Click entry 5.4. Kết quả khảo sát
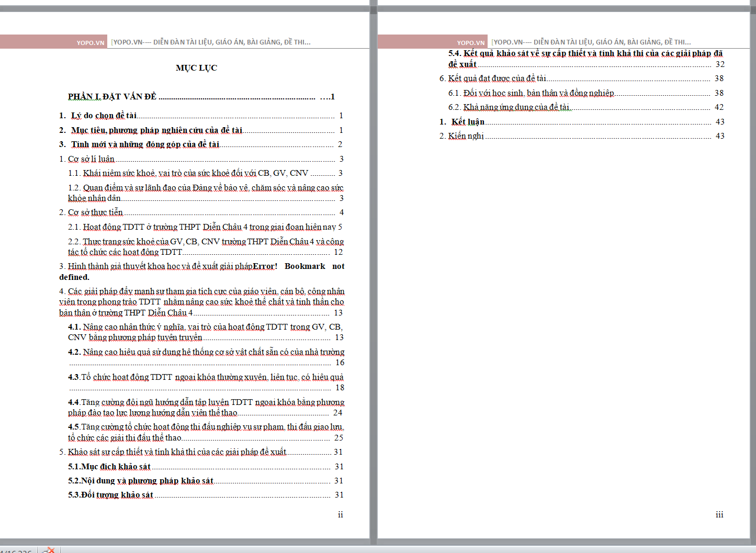 tap(586, 59)
